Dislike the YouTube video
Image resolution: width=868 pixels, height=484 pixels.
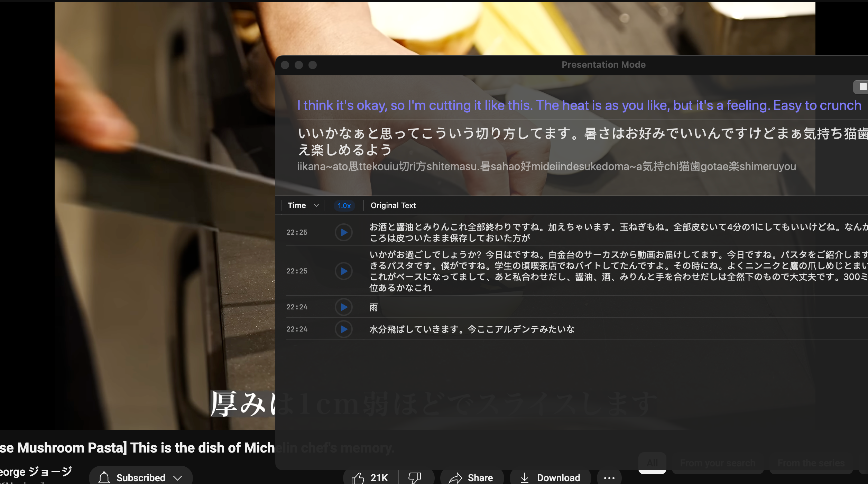(x=415, y=478)
